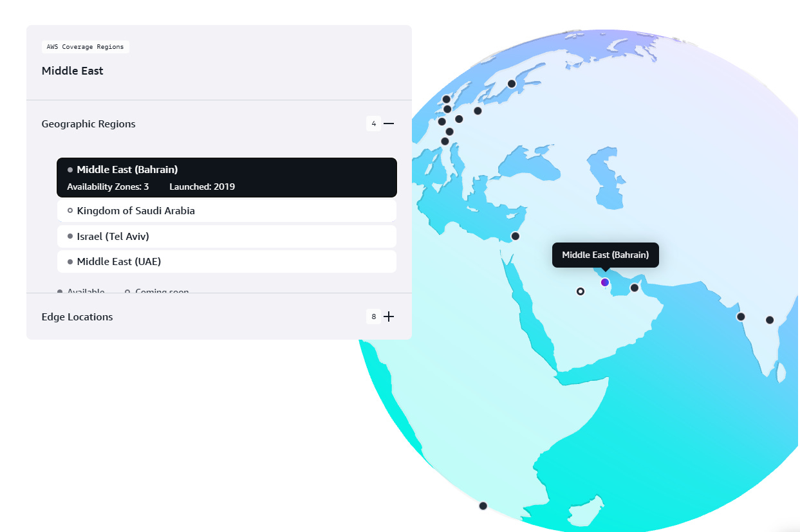Image resolution: width=800 pixels, height=532 pixels.
Task: Click the Edge Locations section title
Action: (x=77, y=316)
